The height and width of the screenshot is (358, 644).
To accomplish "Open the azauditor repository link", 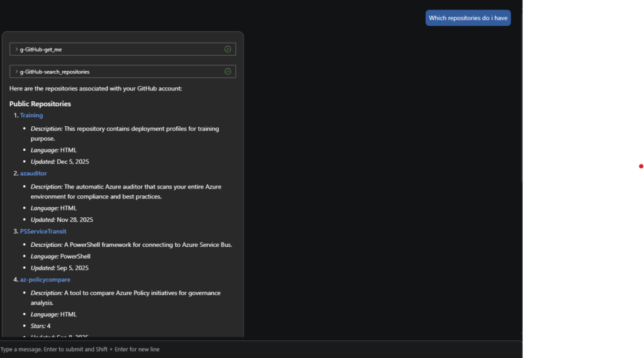I will click(x=33, y=173).
